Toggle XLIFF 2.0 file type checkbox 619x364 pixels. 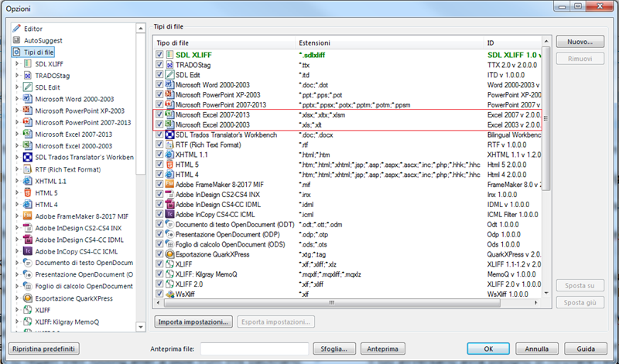tap(159, 284)
